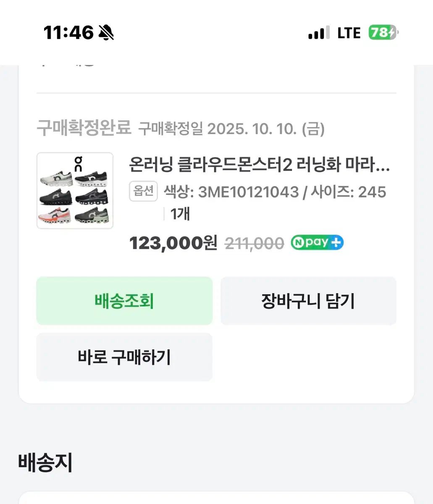Image resolution: width=433 pixels, height=504 pixels.
Task: Tap the silent mode bell icon
Action: (x=106, y=32)
